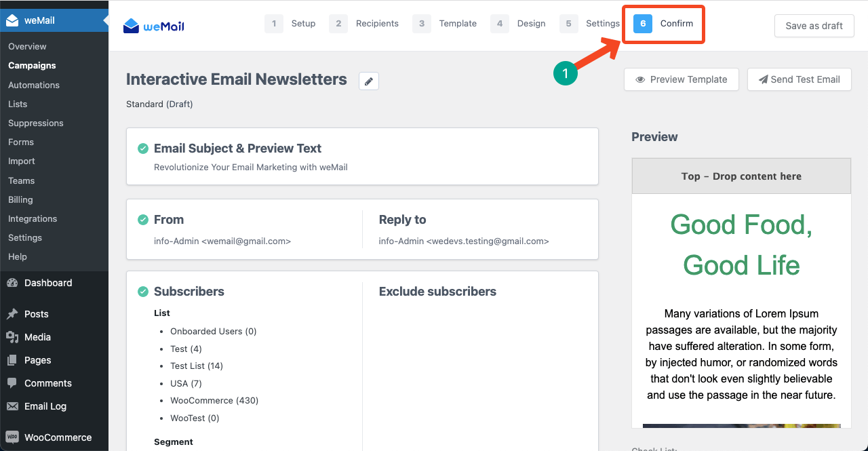The height and width of the screenshot is (451, 868).
Task: Click the WooCommerce icon in sidebar
Action: pos(12,437)
